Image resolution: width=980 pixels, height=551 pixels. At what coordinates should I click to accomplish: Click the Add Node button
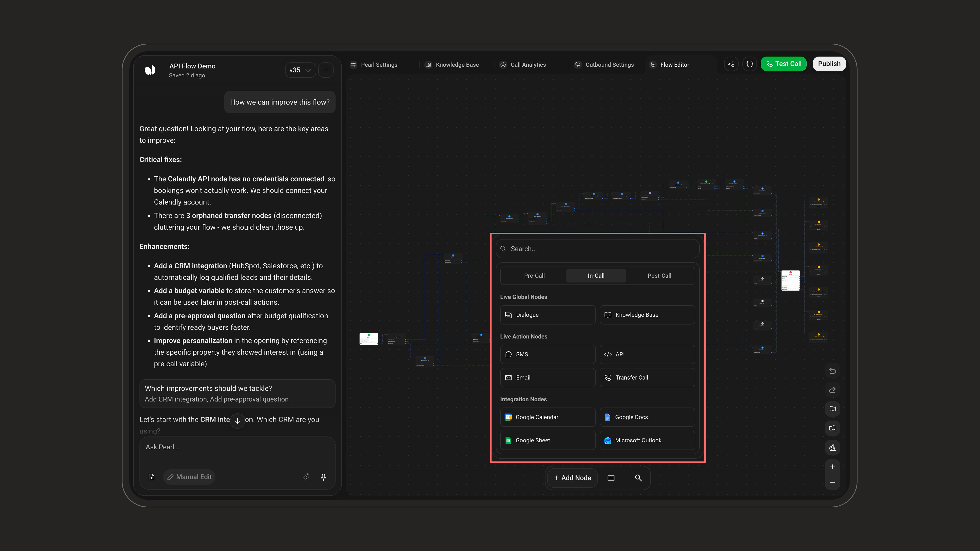[x=572, y=478]
